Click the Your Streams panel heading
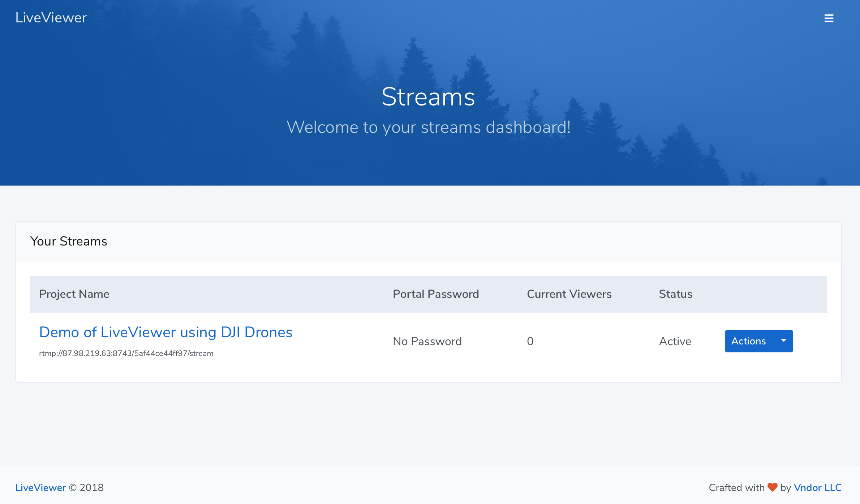 point(69,241)
